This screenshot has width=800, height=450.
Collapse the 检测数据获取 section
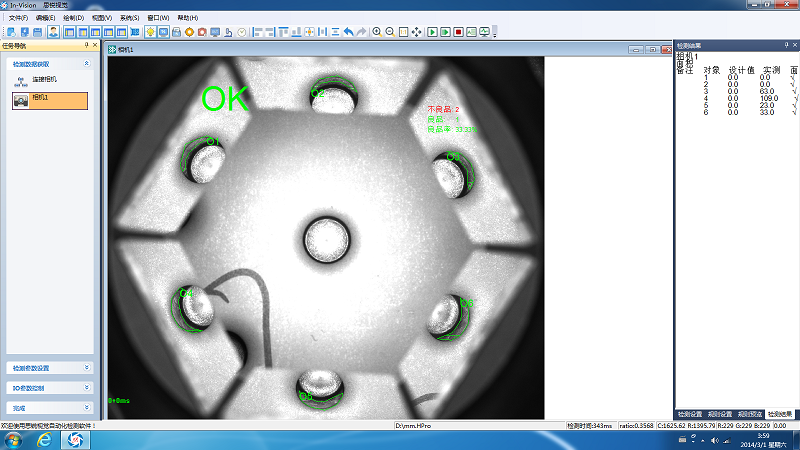click(x=86, y=63)
